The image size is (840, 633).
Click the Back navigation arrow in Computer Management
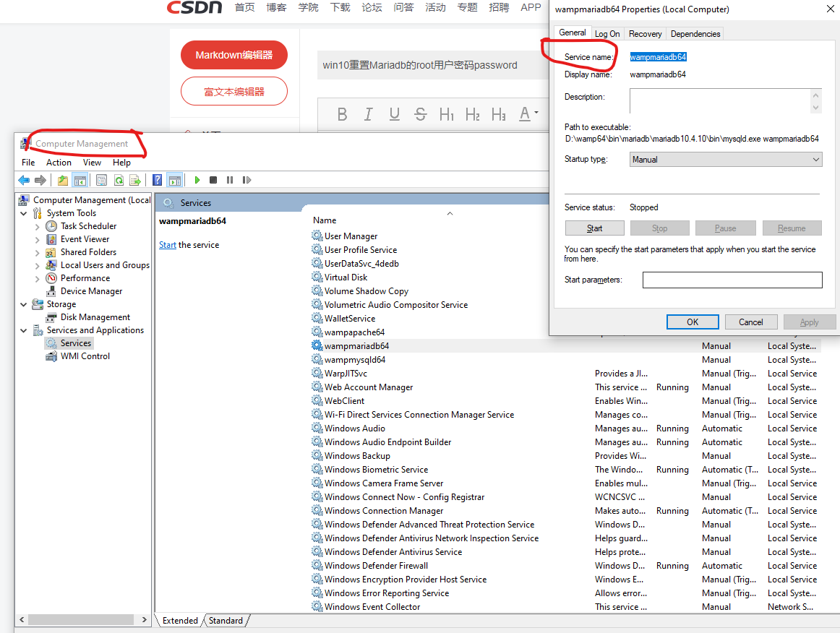point(23,180)
